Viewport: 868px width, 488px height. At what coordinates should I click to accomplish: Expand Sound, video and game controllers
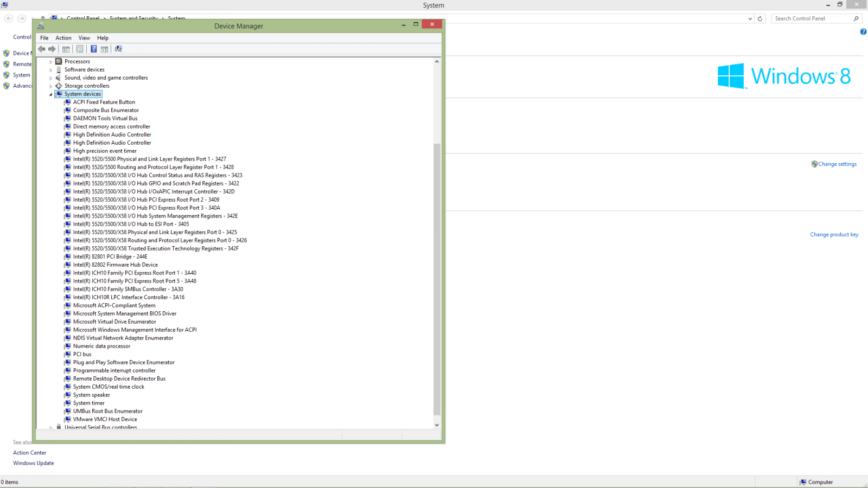coord(51,78)
